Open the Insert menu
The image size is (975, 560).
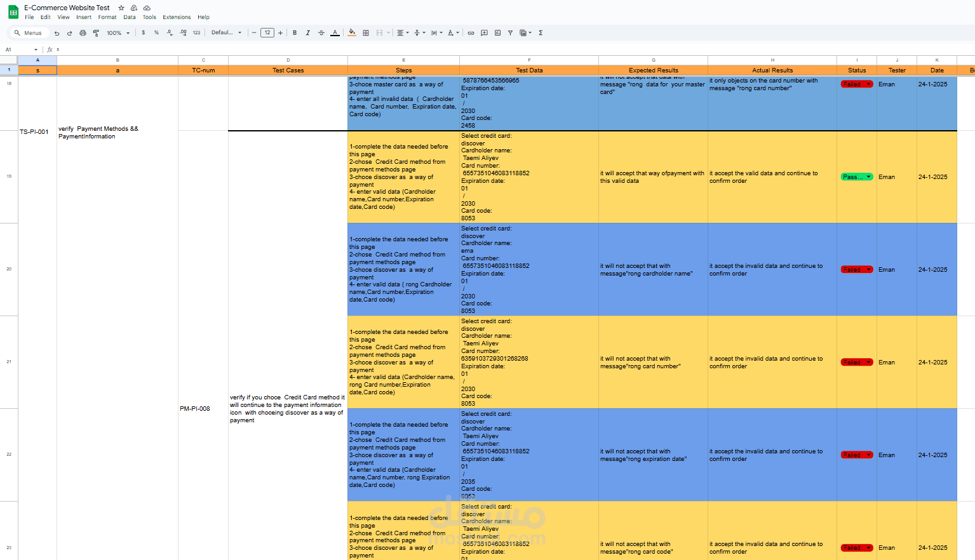click(84, 17)
